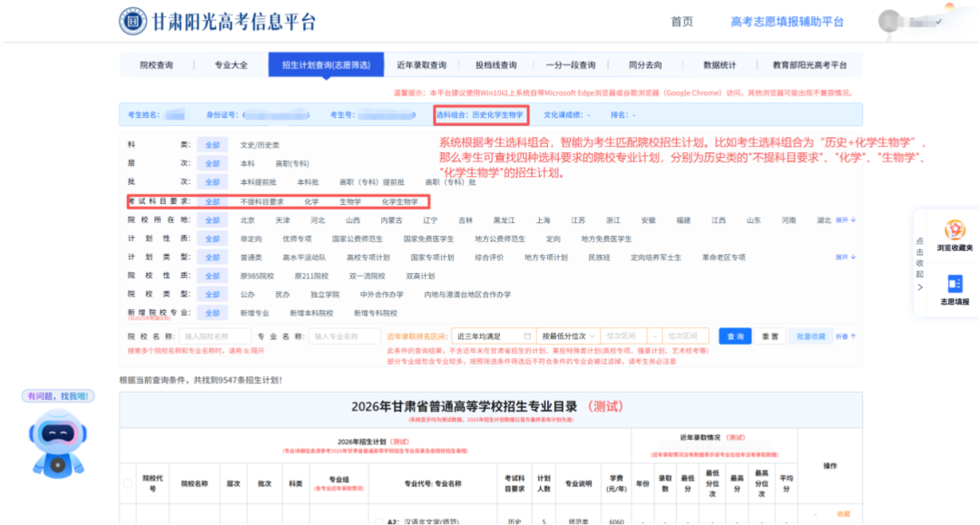Screen dimensions: 980x525
Task: Filter by 北京 location
Action: pyautogui.click(x=248, y=220)
